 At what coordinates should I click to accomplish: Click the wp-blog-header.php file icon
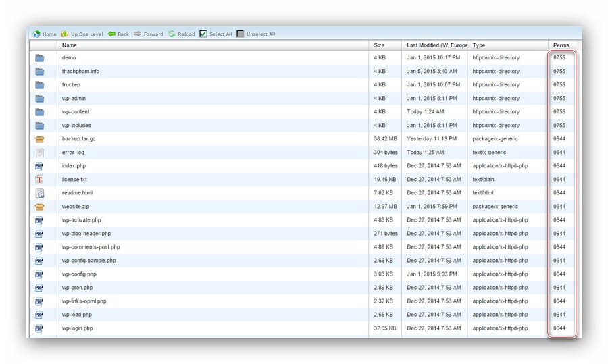coord(39,234)
